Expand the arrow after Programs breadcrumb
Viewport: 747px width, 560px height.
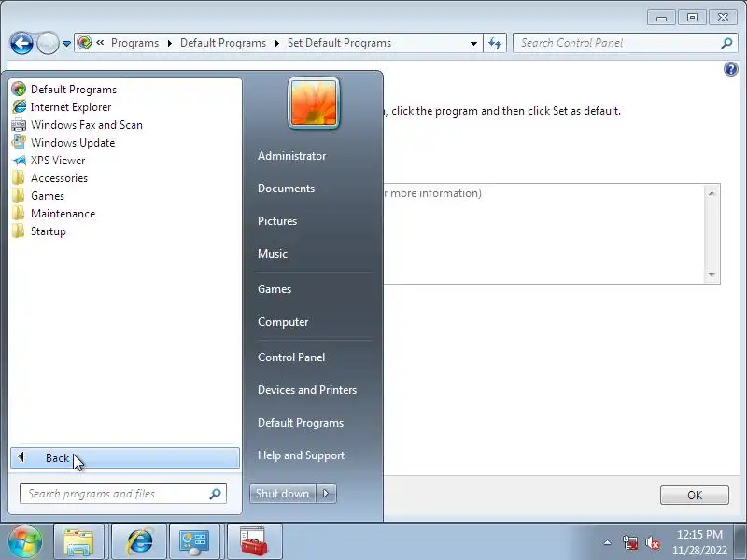pyautogui.click(x=170, y=43)
